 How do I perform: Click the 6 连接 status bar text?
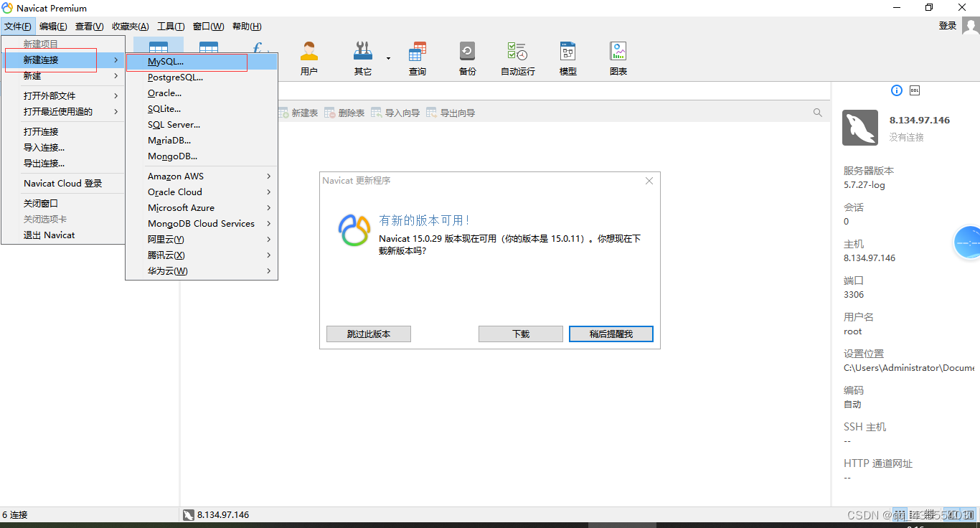pos(15,515)
